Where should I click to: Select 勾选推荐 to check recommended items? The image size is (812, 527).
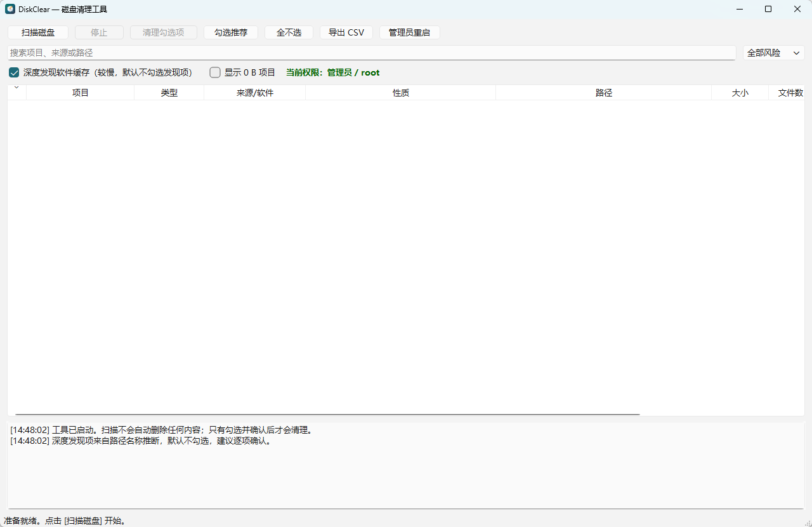click(x=231, y=32)
